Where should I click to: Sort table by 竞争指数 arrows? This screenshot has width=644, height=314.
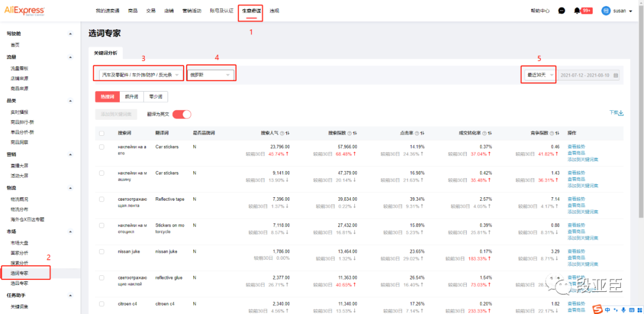tap(558, 133)
